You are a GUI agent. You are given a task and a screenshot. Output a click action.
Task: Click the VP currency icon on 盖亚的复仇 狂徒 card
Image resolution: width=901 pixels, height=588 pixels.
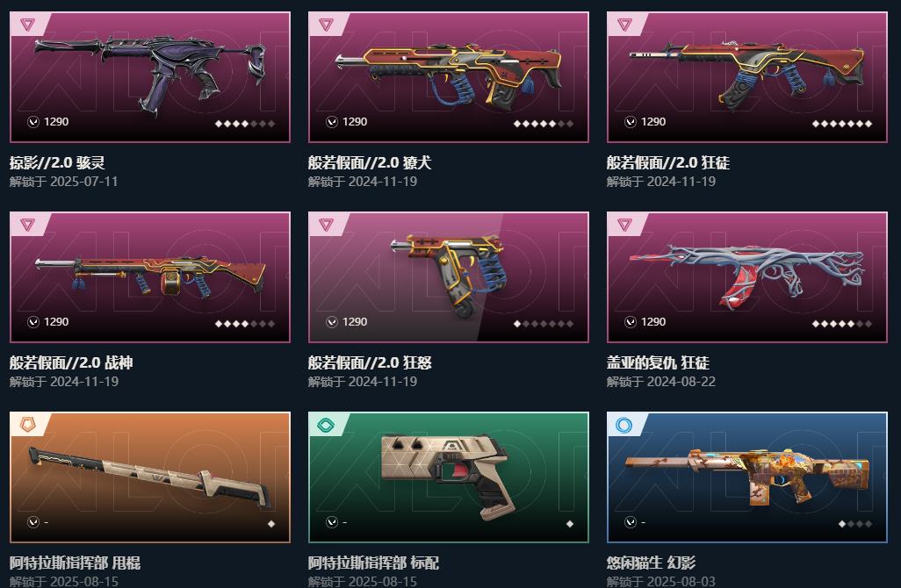[631, 321]
